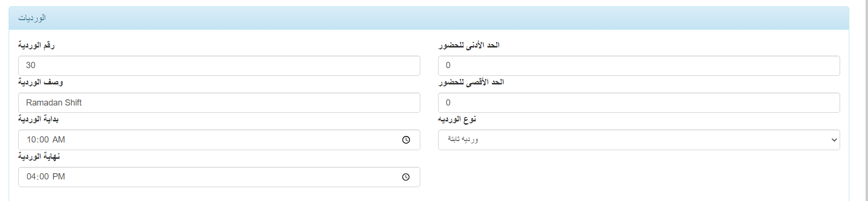Click the الحد الأقصى للحضور label
The image size is (868, 201).
(x=471, y=82)
